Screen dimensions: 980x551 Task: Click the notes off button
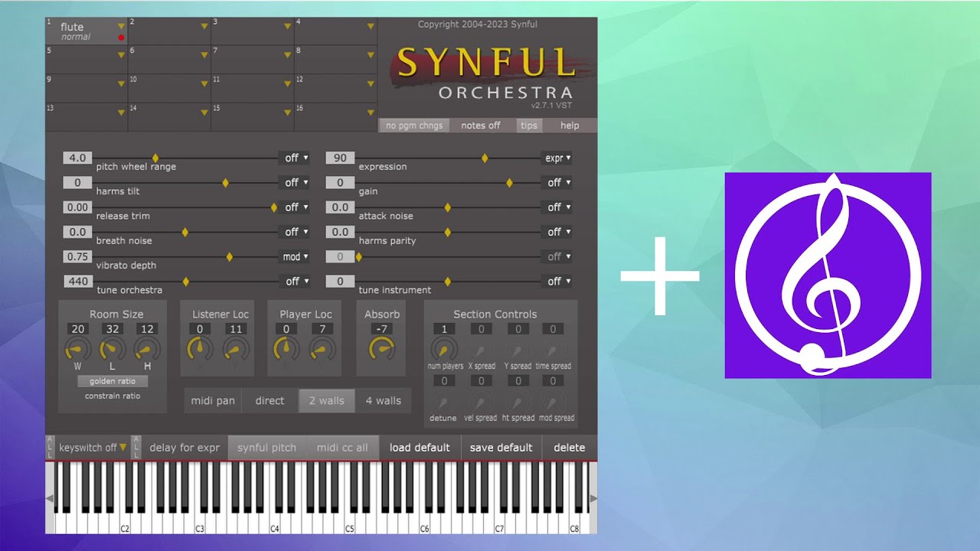tap(481, 126)
